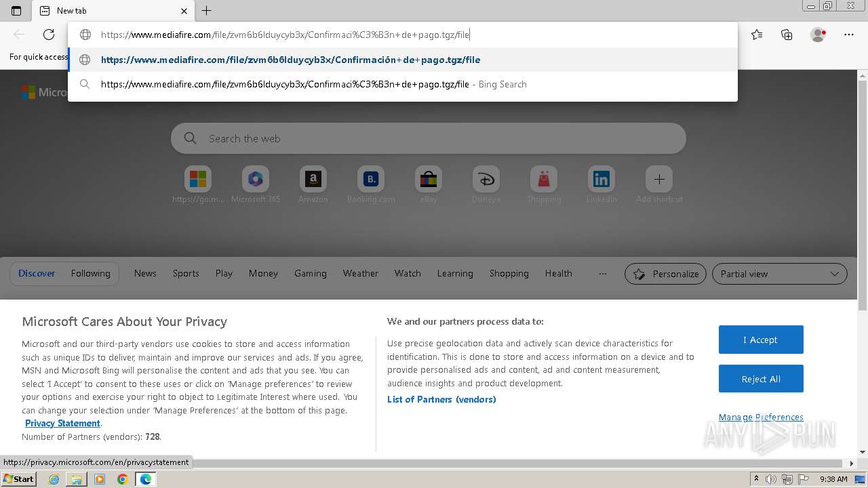This screenshot has width=868, height=488.
Task: Click the 9:38 AM taskbar clock
Action: 833,479
